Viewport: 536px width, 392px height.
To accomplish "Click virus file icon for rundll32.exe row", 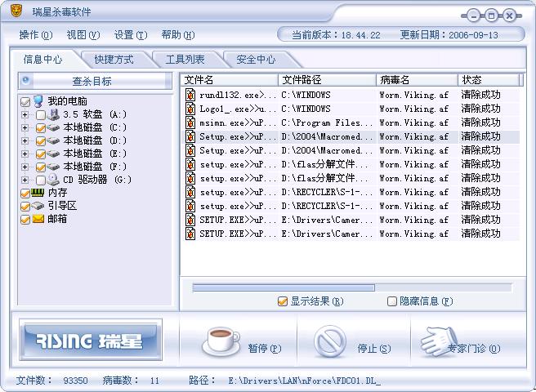I will pyautogui.click(x=190, y=95).
